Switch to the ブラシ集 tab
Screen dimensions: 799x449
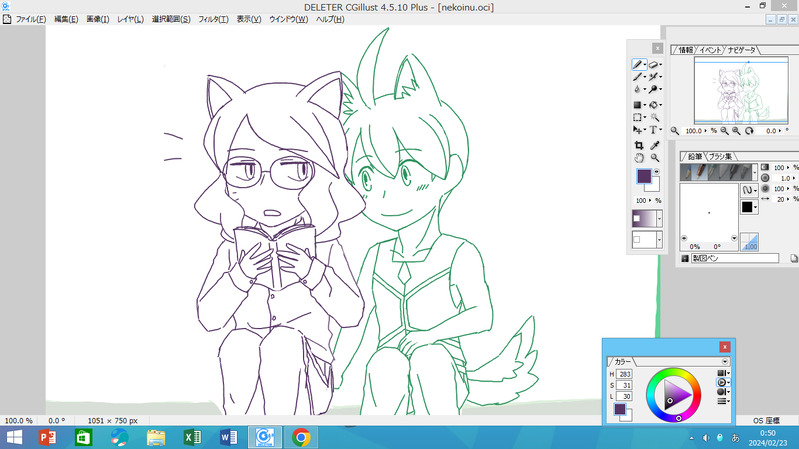tap(720, 156)
